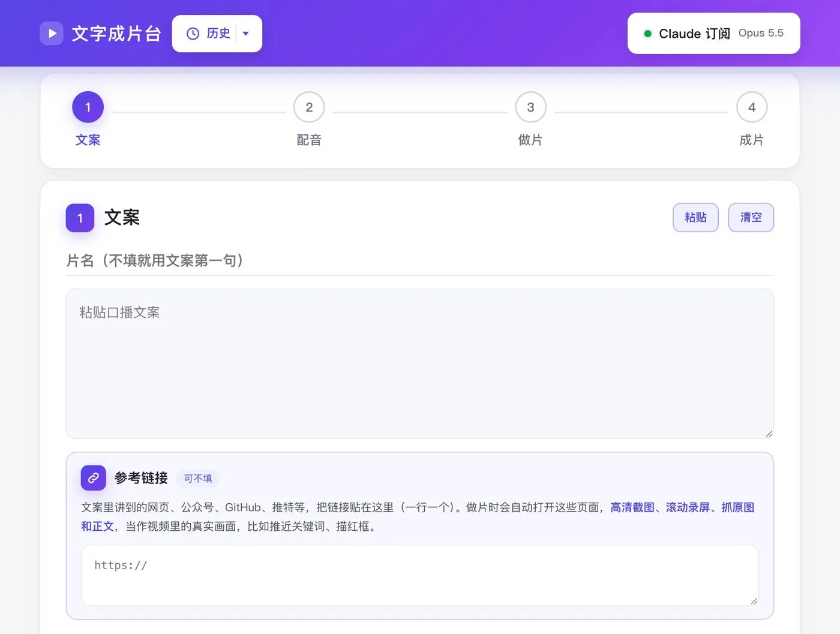Go to step 4 成片
This screenshot has height=634, width=840.
pyautogui.click(x=752, y=119)
